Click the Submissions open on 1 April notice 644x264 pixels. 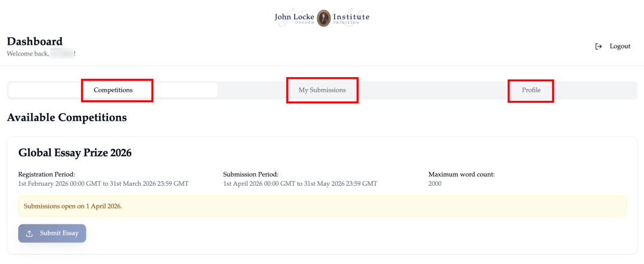tap(322, 206)
